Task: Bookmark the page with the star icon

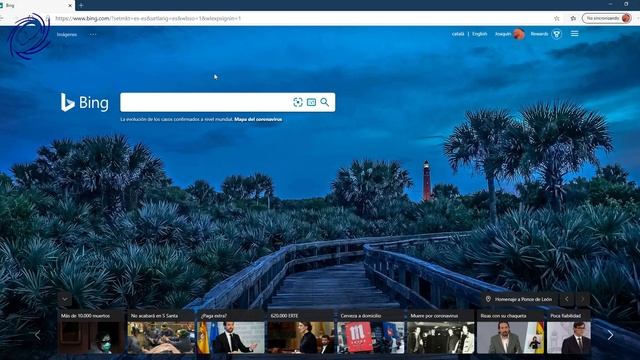Action: coord(556,18)
